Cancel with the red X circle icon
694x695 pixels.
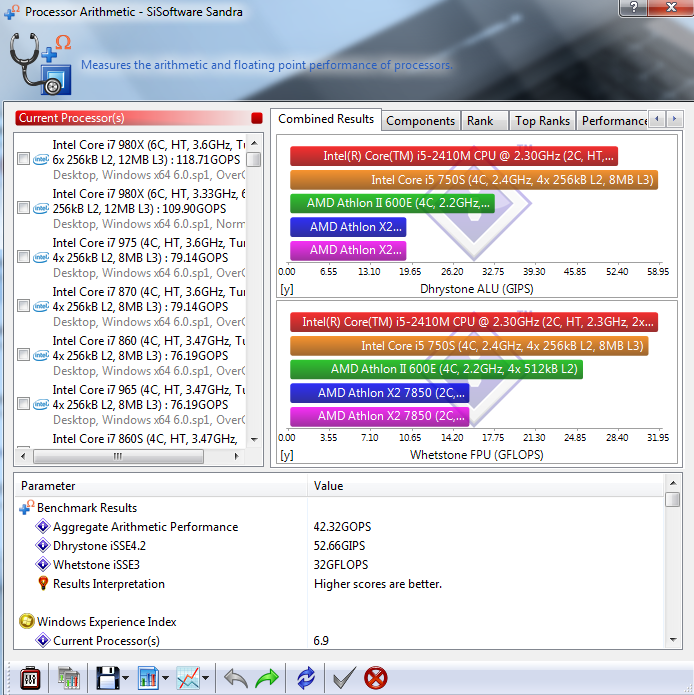coord(375,678)
